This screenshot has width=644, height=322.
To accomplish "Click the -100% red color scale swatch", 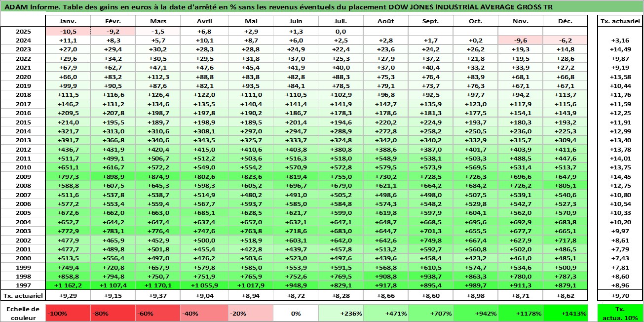I will 68,313.
